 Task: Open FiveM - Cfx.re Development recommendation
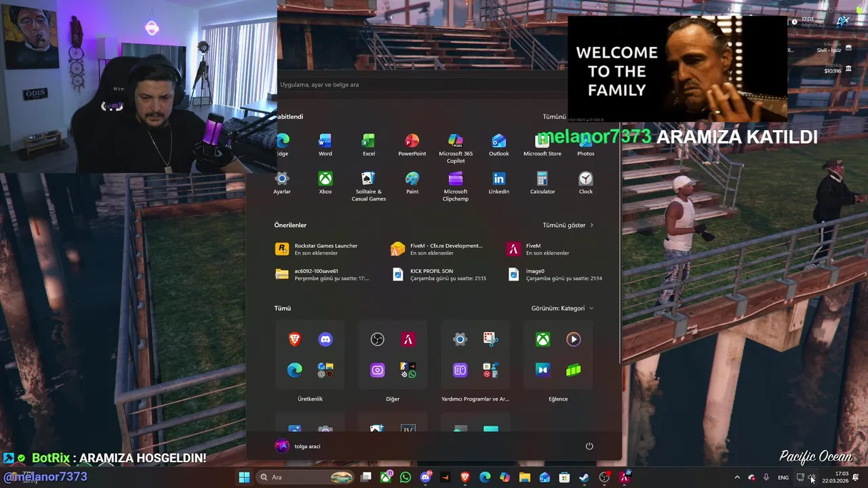(437, 249)
